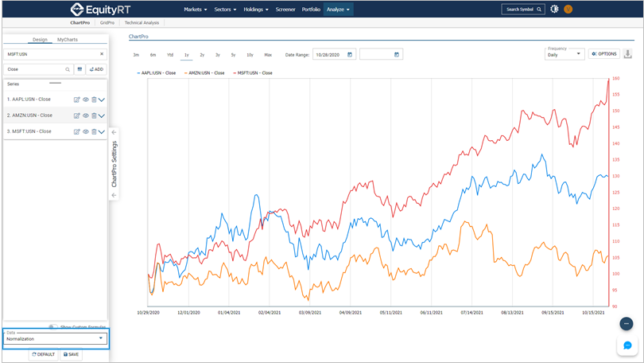This screenshot has width=644, height=363.
Task: Hide the MSFT:USN - Close series
Action: pos(85,131)
